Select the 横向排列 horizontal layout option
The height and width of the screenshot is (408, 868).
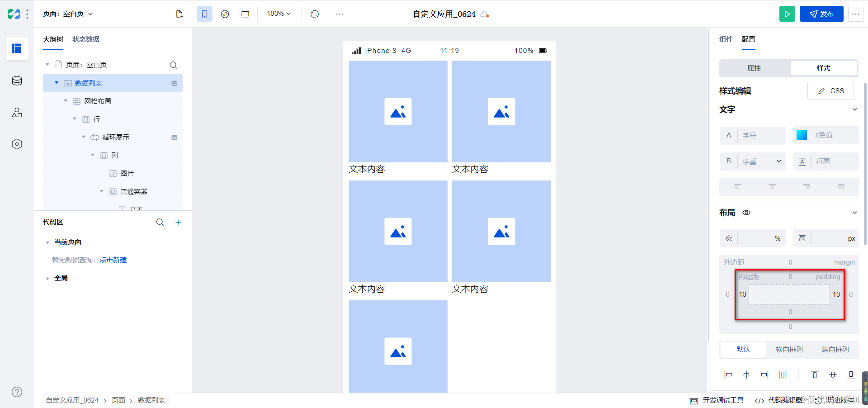(x=789, y=350)
